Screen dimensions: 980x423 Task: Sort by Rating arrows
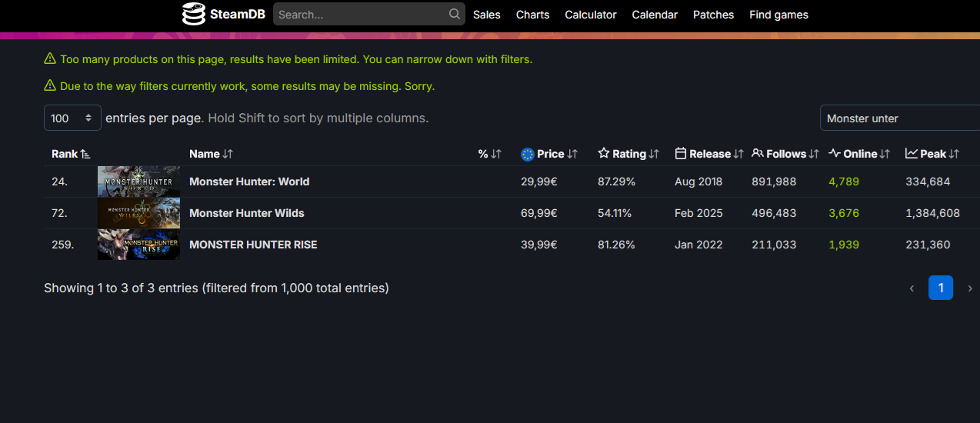pos(654,154)
